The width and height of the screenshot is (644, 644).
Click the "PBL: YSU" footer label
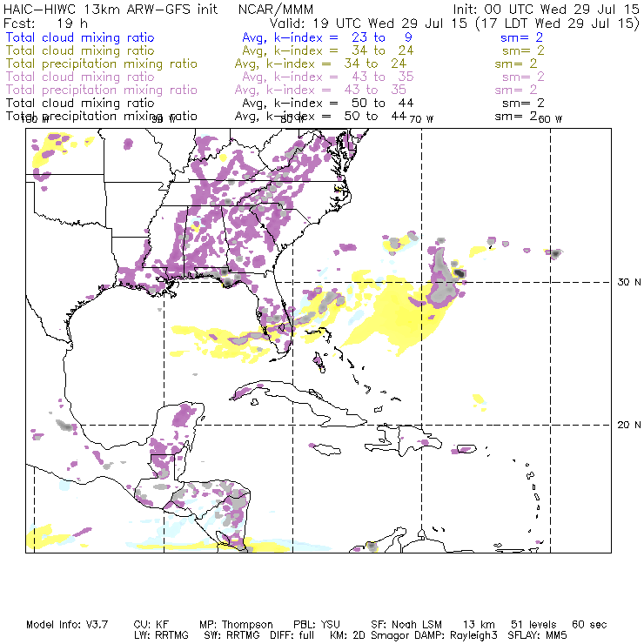point(317,625)
